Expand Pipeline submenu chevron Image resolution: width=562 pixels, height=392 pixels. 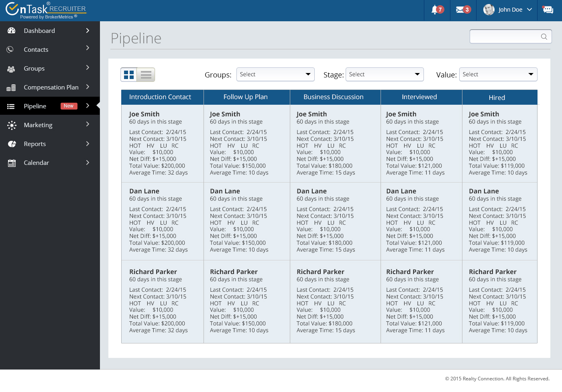[x=88, y=106]
